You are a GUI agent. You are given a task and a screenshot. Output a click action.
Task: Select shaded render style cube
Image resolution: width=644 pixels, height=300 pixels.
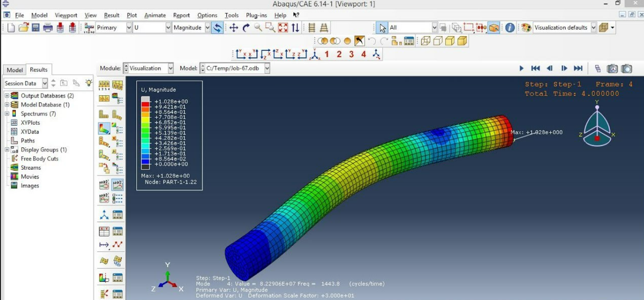pyautogui.click(x=462, y=41)
